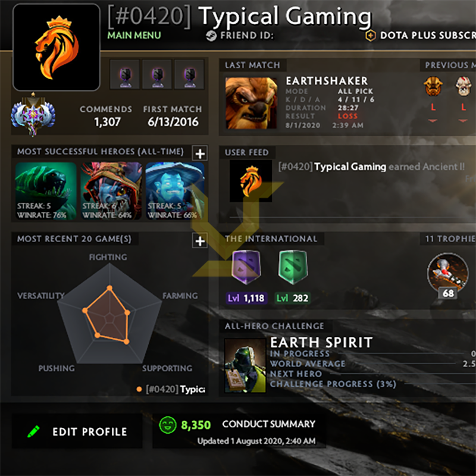Screen dimensions: 476x476
Task: Expand Most Successful Heroes with plus button
Action: [200, 154]
